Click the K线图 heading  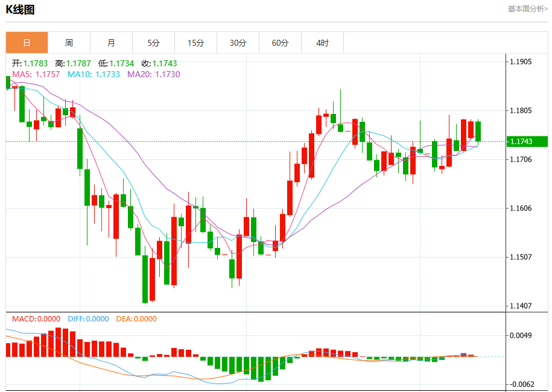[20, 10]
